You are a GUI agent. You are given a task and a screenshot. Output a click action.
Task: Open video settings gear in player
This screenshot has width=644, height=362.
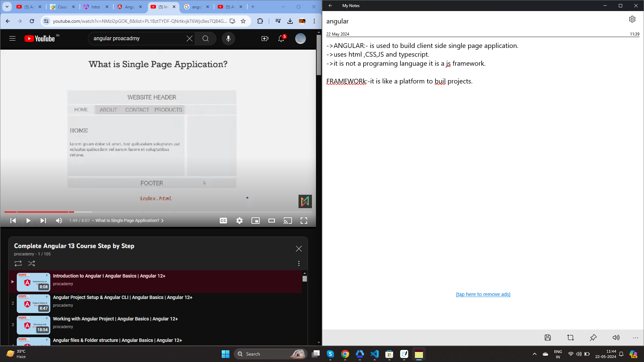[239, 221]
